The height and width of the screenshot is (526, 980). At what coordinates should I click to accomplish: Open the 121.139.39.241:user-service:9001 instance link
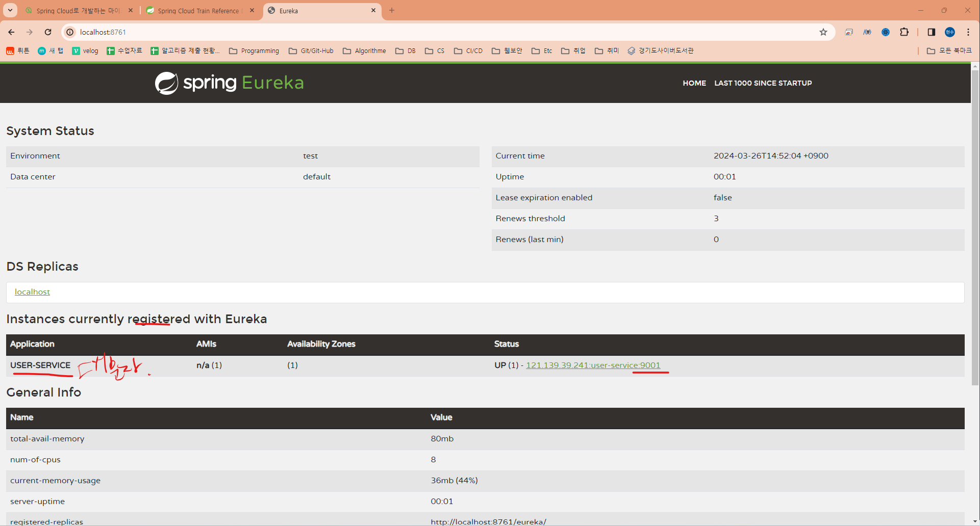593,365
